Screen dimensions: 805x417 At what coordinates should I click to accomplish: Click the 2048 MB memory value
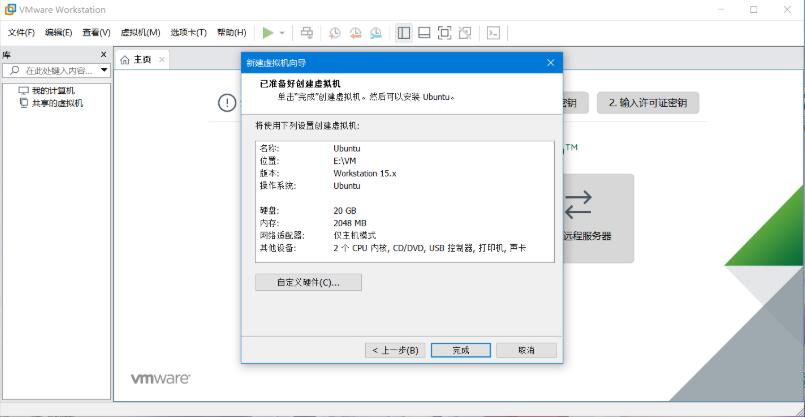click(350, 223)
